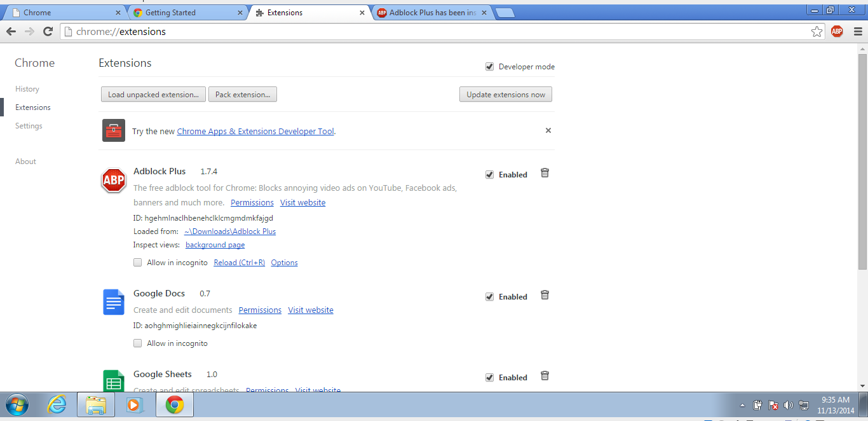Inspect the background page link
The image size is (868, 421).
(215, 245)
